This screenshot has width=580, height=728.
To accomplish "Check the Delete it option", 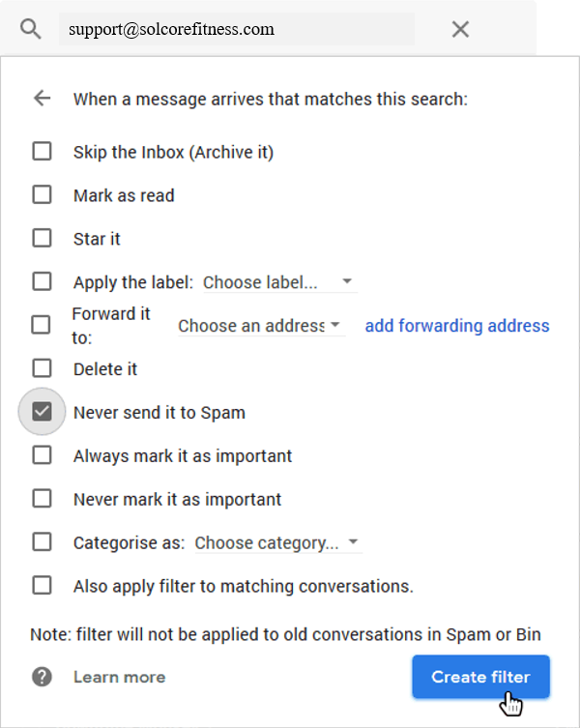I will coord(42,368).
